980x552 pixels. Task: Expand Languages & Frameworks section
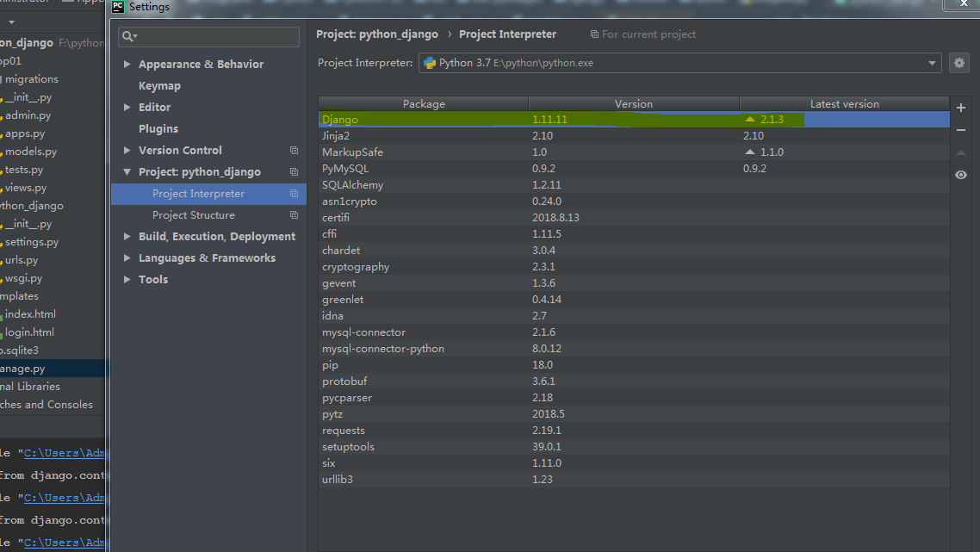(127, 257)
